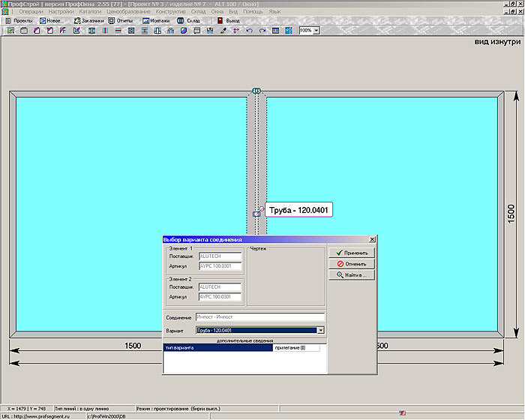This screenshot has height=420, width=525.
Task: Expand the Вариант dropdown list
Action: pos(320,330)
